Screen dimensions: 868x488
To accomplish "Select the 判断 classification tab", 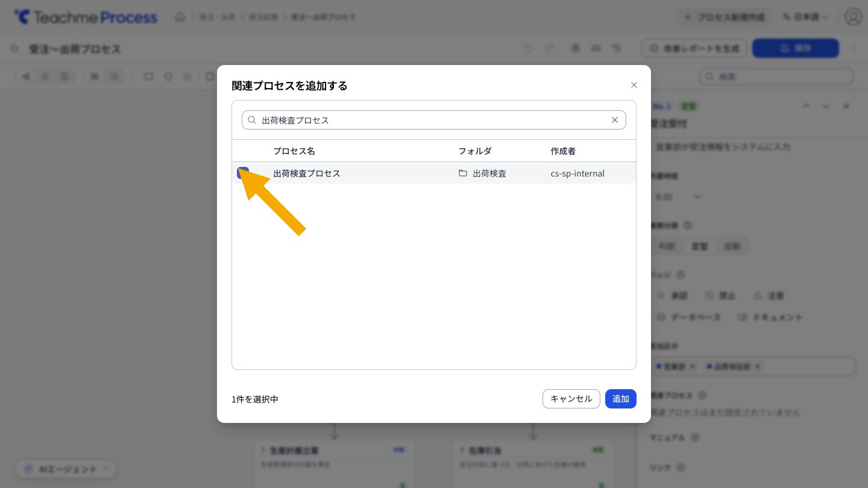I will [x=667, y=246].
